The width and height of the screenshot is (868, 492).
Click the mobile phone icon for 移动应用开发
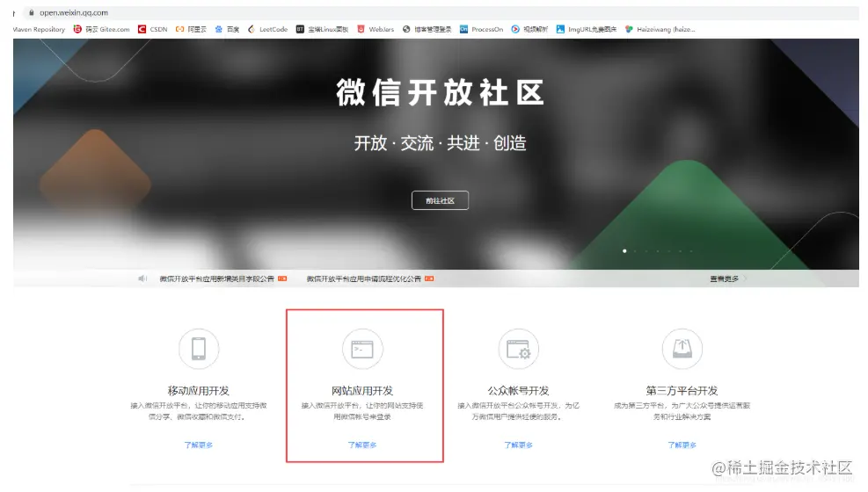click(x=199, y=349)
